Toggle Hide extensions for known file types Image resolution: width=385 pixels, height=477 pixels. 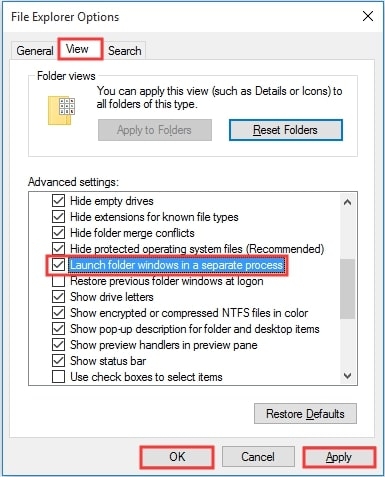58,217
